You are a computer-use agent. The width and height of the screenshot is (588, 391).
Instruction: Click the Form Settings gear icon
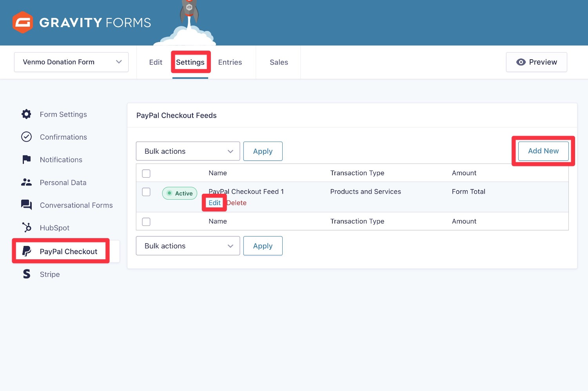coord(26,114)
